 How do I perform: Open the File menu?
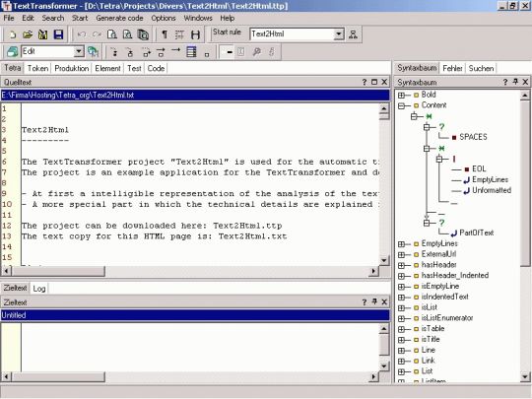[9, 18]
